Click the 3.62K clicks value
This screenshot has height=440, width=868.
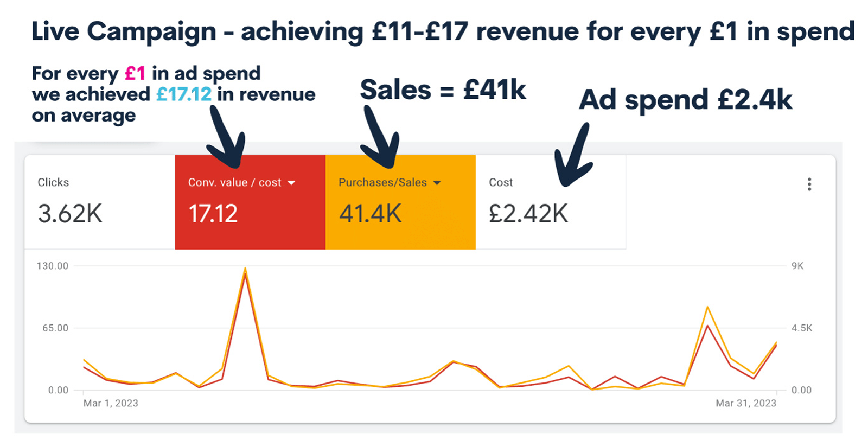(70, 214)
